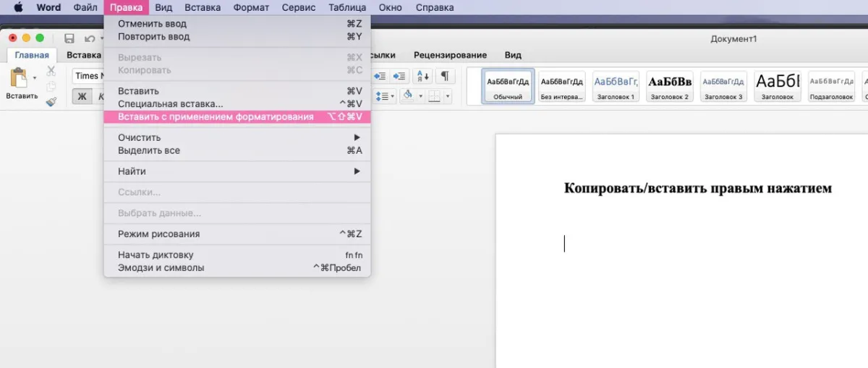Click the Format Painter brush icon
The image size is (868, 368).
coord(51,102)
